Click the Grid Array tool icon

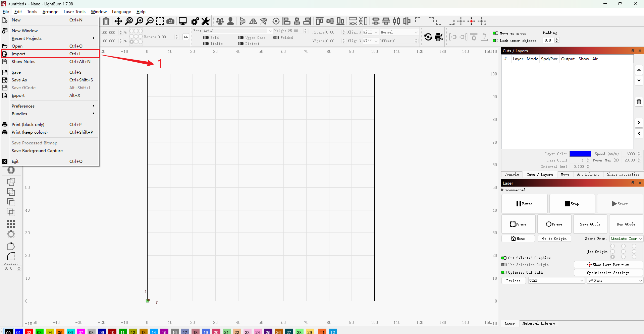(11, 224)
